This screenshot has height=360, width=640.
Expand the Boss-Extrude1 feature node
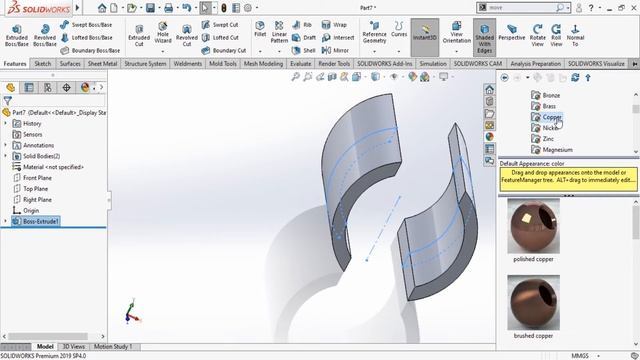point(5,221)
